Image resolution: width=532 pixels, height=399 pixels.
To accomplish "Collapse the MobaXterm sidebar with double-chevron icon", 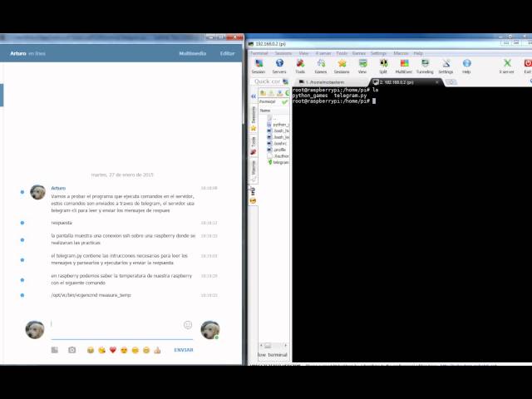I will 254,96.
